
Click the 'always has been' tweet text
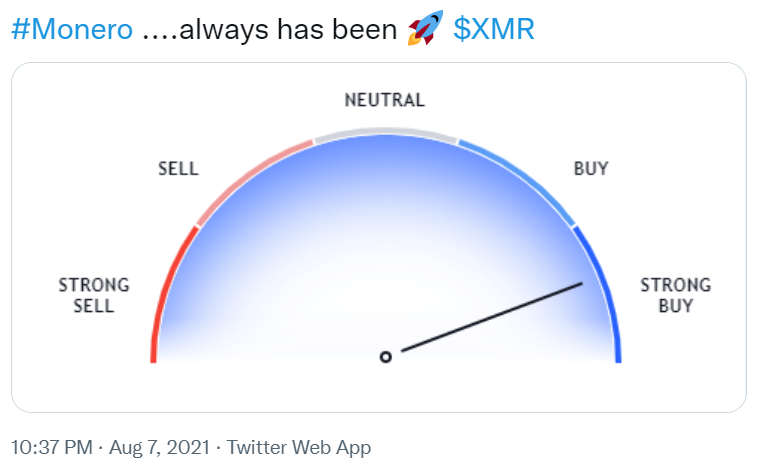270,30
